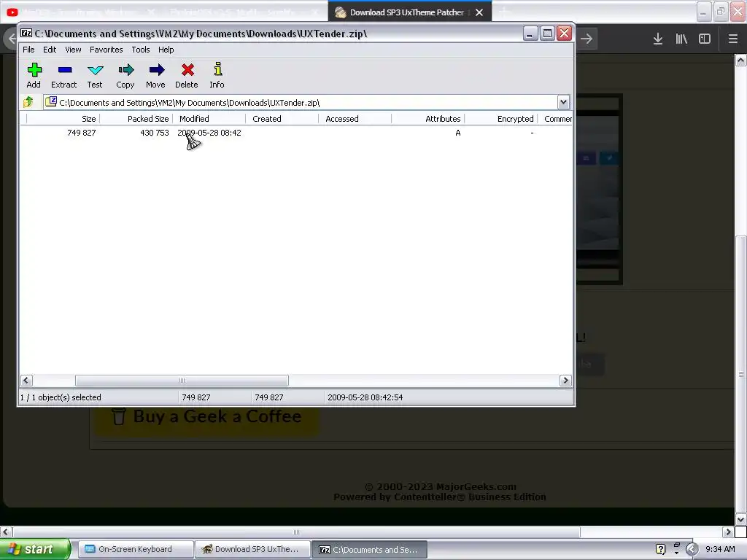Image resolution: width=747 pixels, height=560 pixels.
Task: Sort by Attributes column header
Action: coord(427,119)
